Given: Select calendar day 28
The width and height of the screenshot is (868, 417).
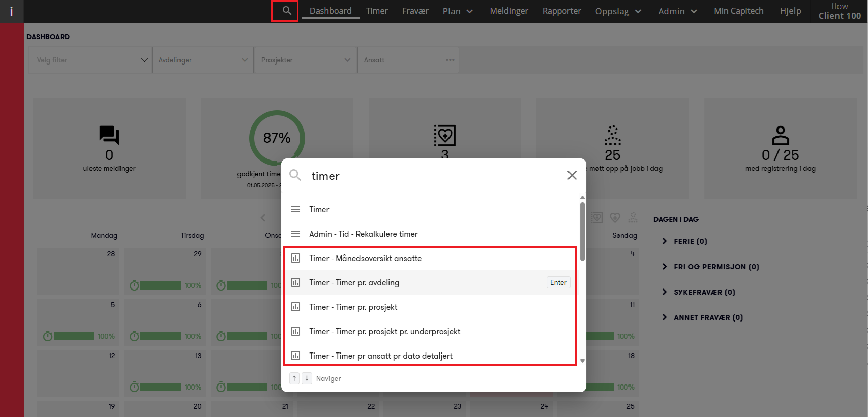Looking at the screenshot, I should point(78,272).
